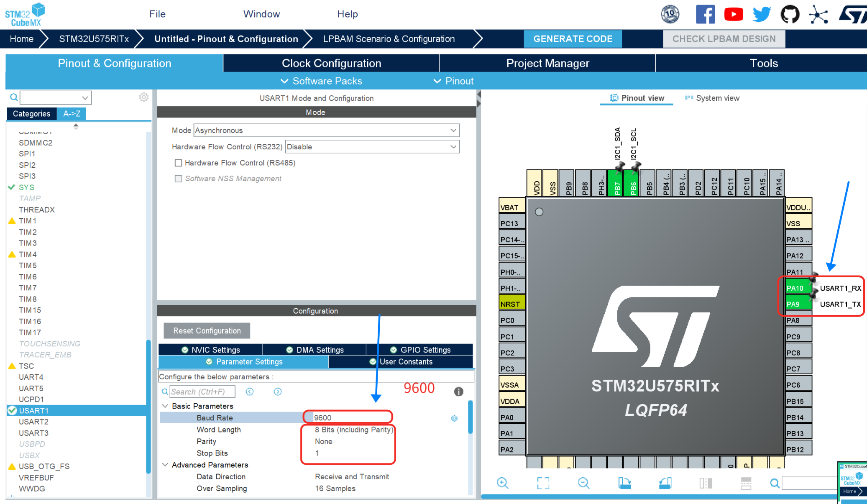Open GPIO Settings tab
The height and width of the screenshot is (504, 867).
(x=420, y=350)
